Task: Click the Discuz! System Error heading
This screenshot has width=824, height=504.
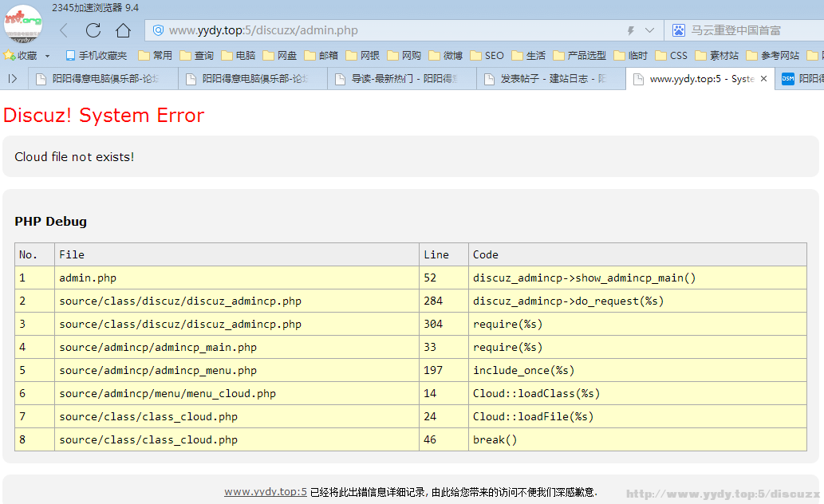Action: (x=104, y=115)
